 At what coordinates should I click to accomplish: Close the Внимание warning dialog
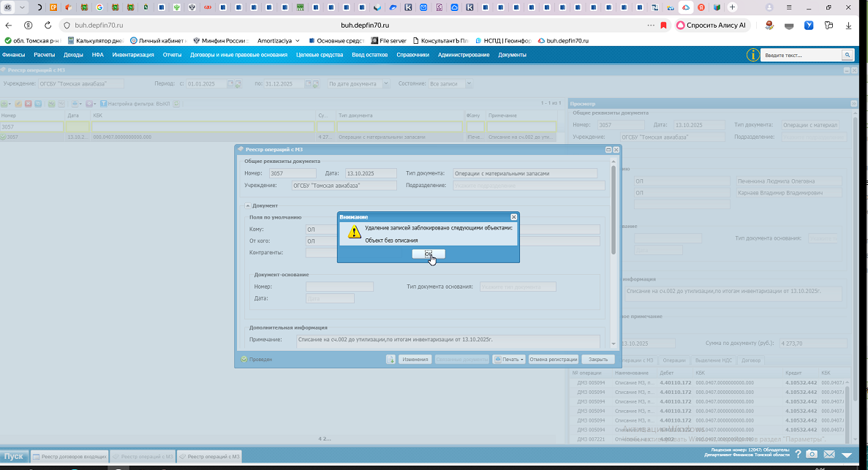pos(514,217)
